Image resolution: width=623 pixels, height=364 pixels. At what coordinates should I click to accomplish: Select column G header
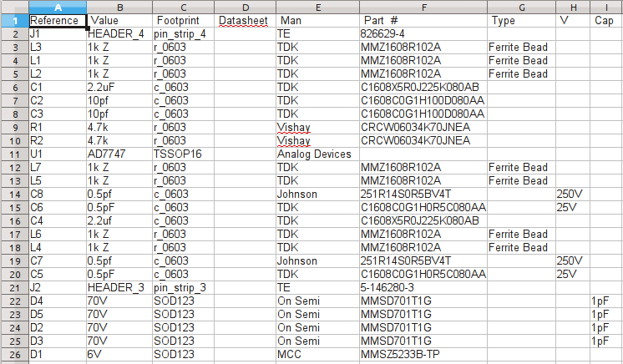pyautogui.click(x=522, y=8)
